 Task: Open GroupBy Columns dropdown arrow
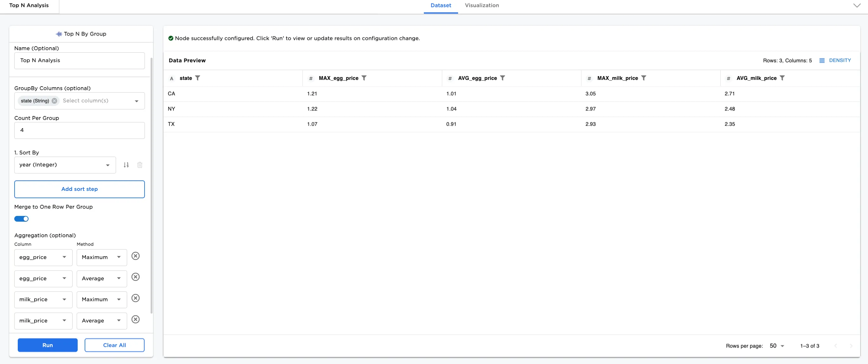coord(136,101)
